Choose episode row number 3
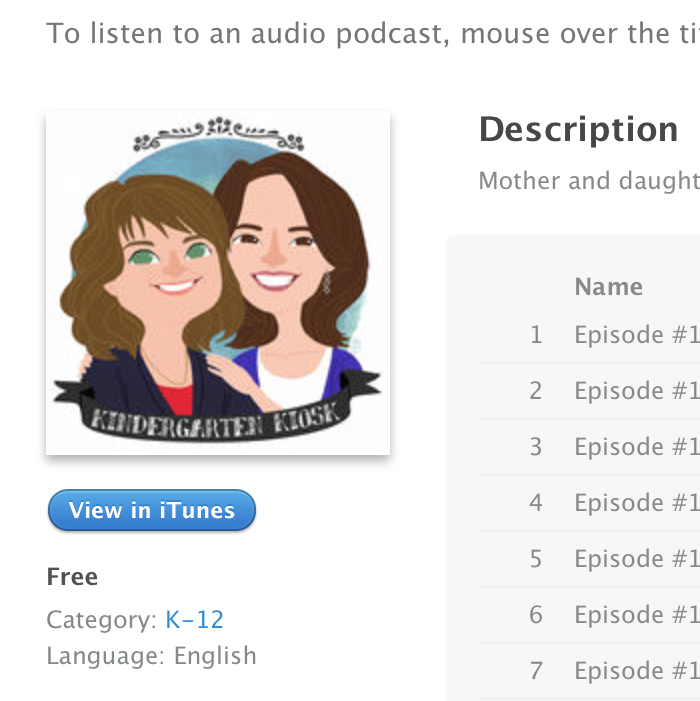This screenshot has width=700, height=701. click(x=590, y=447)
